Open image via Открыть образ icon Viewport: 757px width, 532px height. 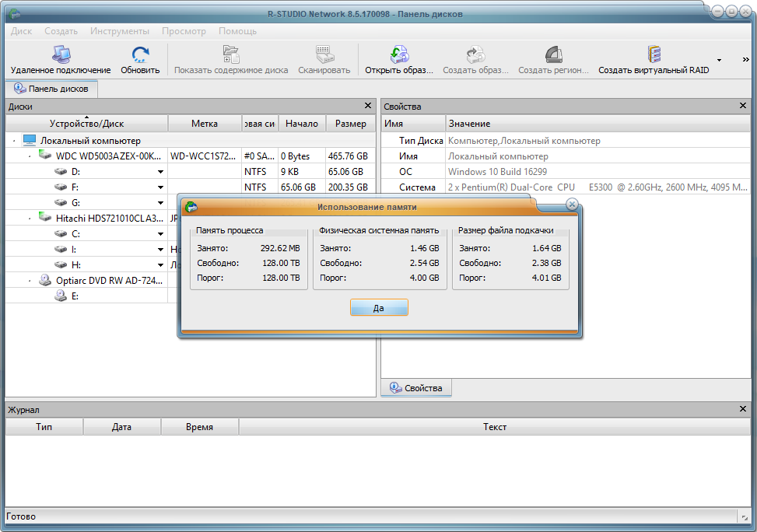[399, 54]
